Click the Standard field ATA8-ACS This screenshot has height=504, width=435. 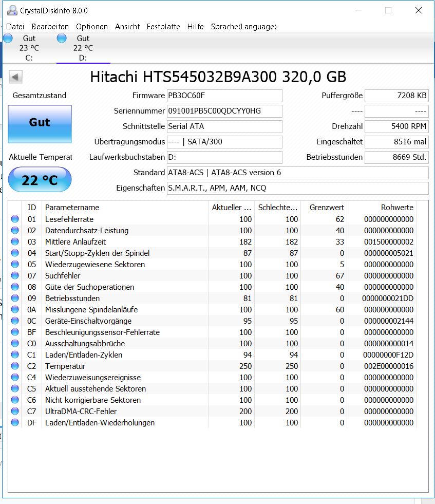pyautogui.click(x=297, y=173)
